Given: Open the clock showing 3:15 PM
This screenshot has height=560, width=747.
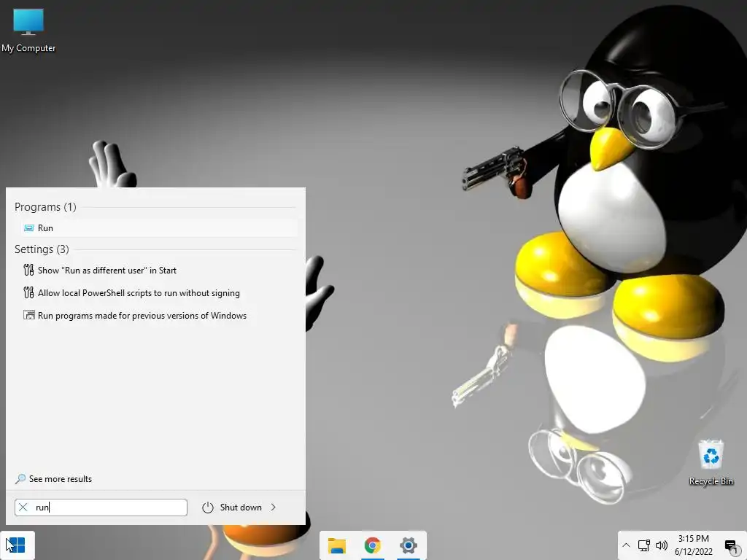Looking at the screenshot, I should pos(694,545).
